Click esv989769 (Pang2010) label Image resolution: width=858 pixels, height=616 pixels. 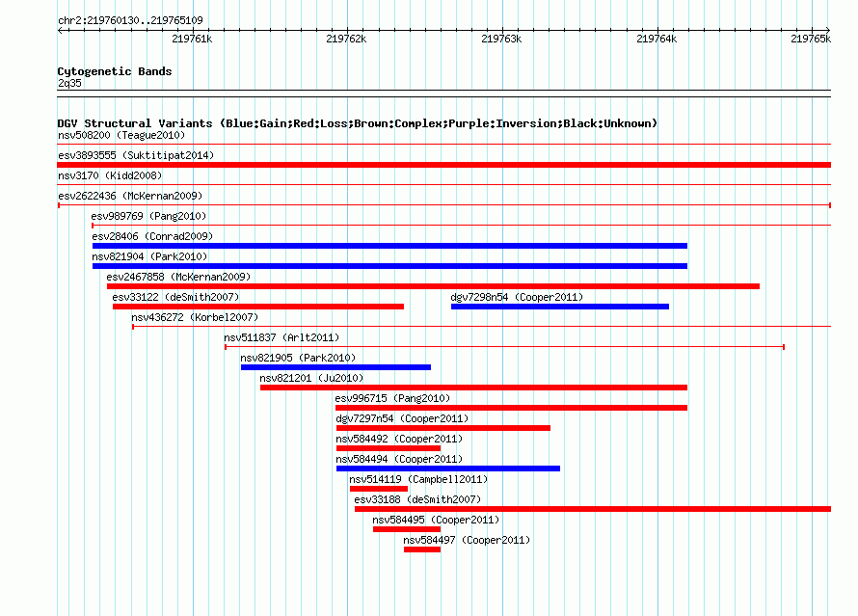coord(148,216)
